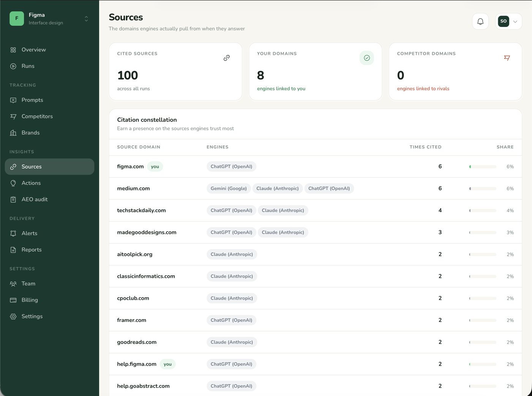Image resolution: width=532 pixels, height=396 pixels.
Task: Click the cpoclub.com domain
Action: tap(133, 298)
